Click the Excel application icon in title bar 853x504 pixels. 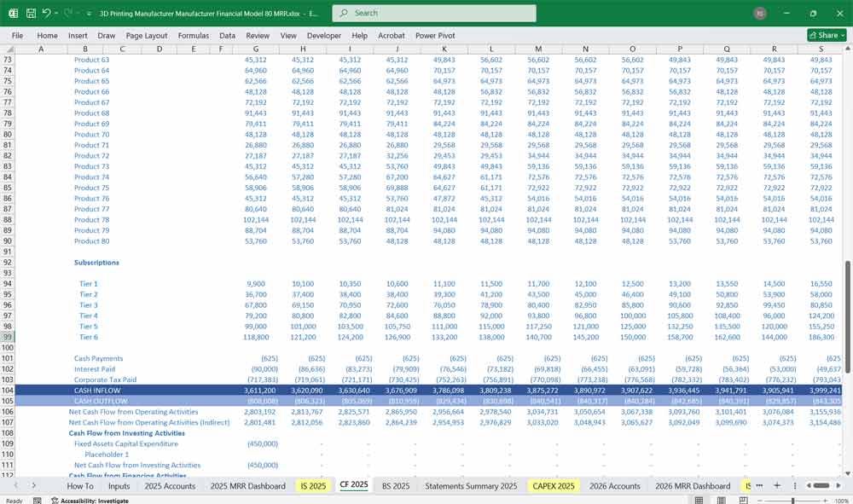(x=13, y=13)
